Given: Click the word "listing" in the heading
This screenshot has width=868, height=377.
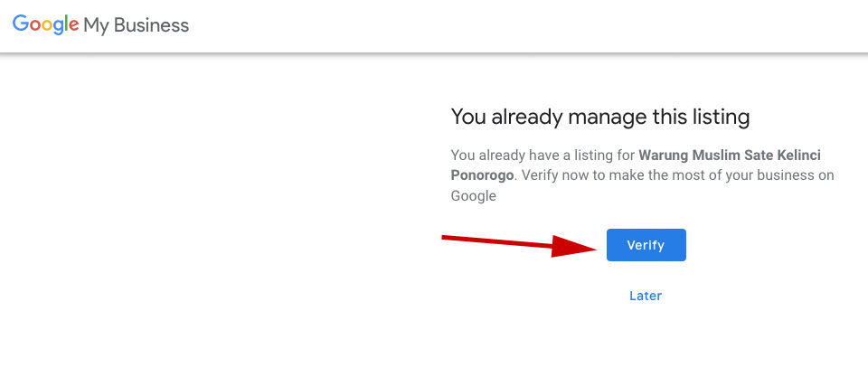Looking at the screenshot, I should pyautogui.click(x=720, y=117).
